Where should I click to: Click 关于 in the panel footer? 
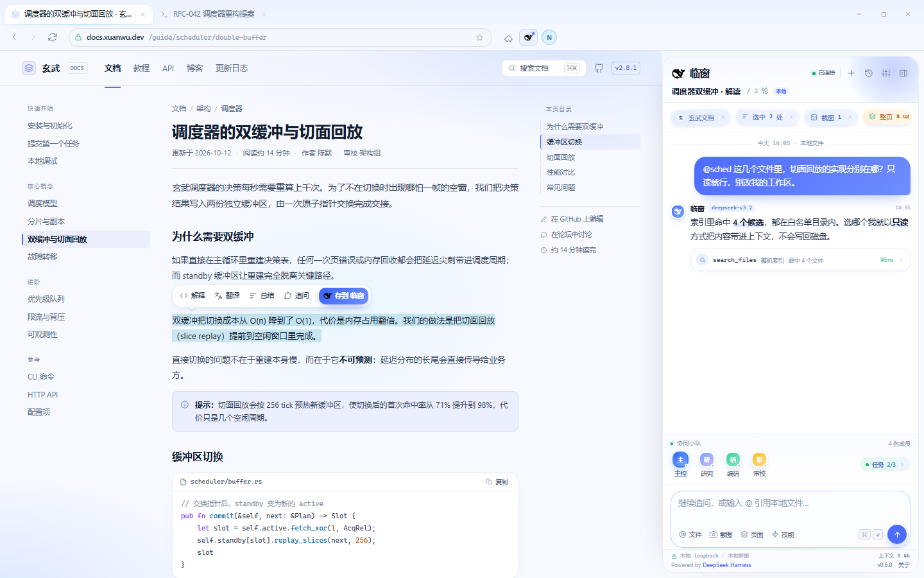(x=903, y=565)
